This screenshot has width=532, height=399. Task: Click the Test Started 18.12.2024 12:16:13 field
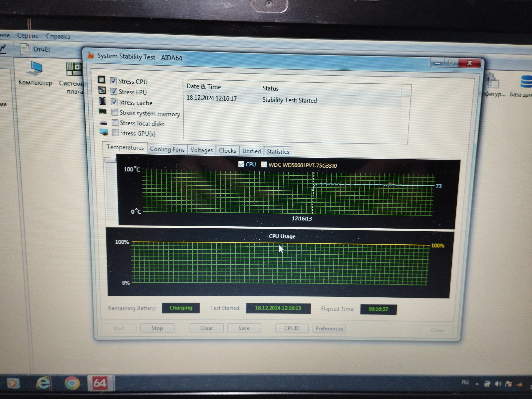tap(278, 308)
